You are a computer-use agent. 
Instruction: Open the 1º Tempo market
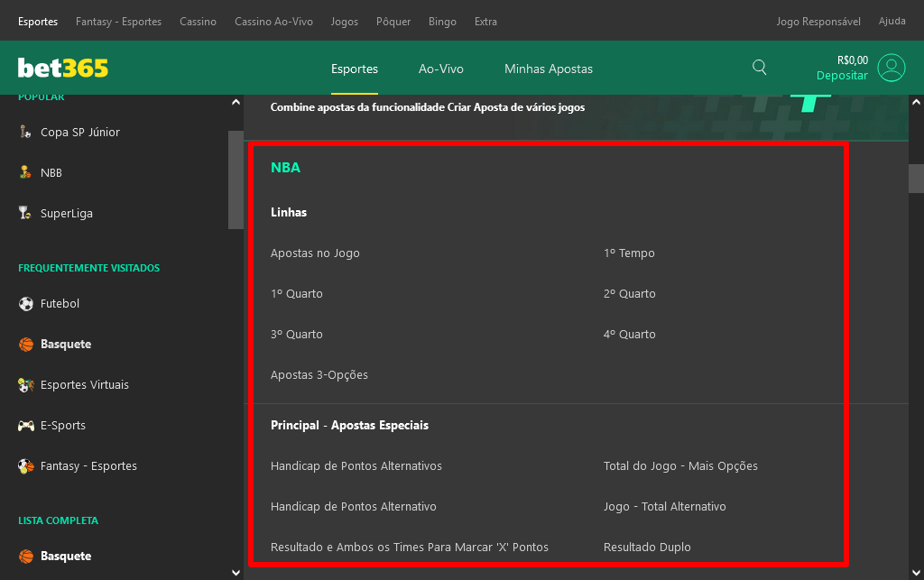click(629, 253)
